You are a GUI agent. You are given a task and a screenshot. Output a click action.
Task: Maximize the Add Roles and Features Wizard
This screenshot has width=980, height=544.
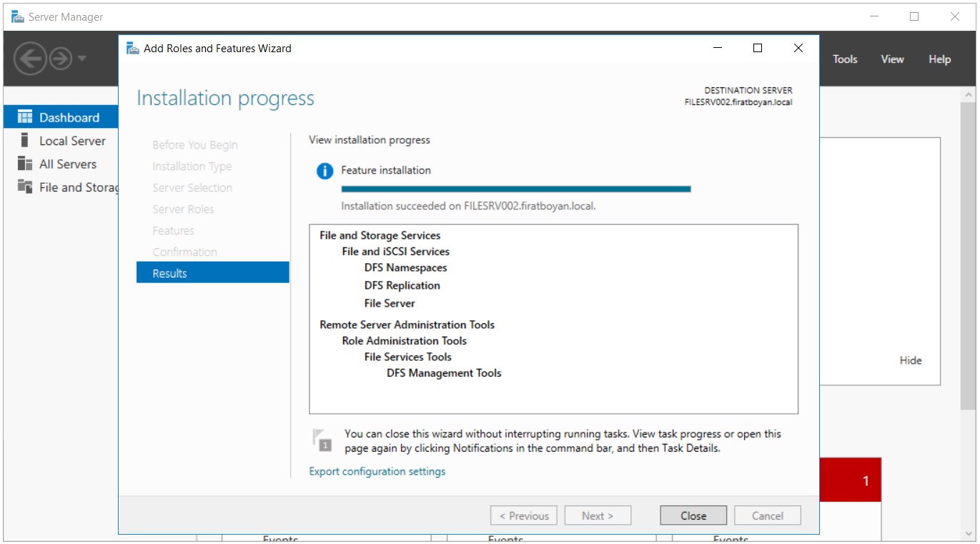(x=758, y=48)
